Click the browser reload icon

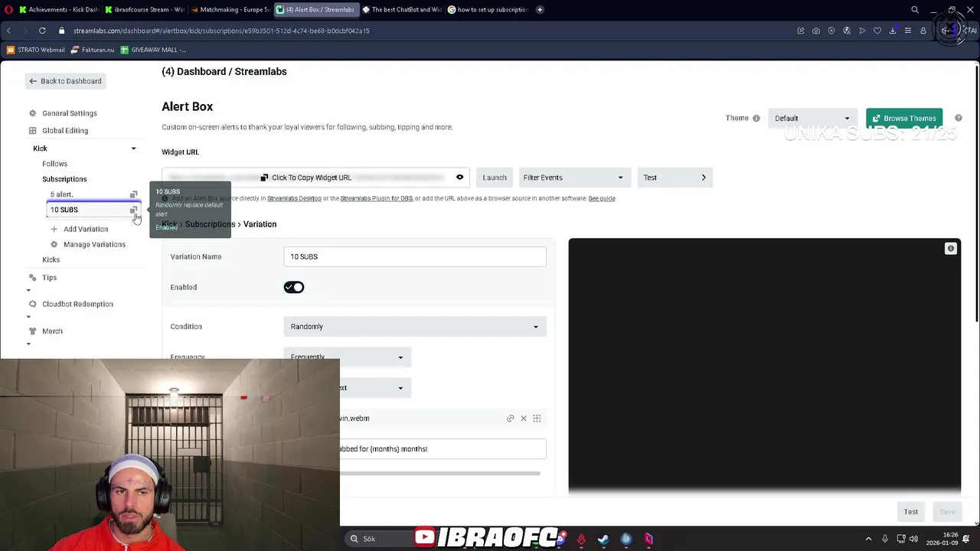42,31
